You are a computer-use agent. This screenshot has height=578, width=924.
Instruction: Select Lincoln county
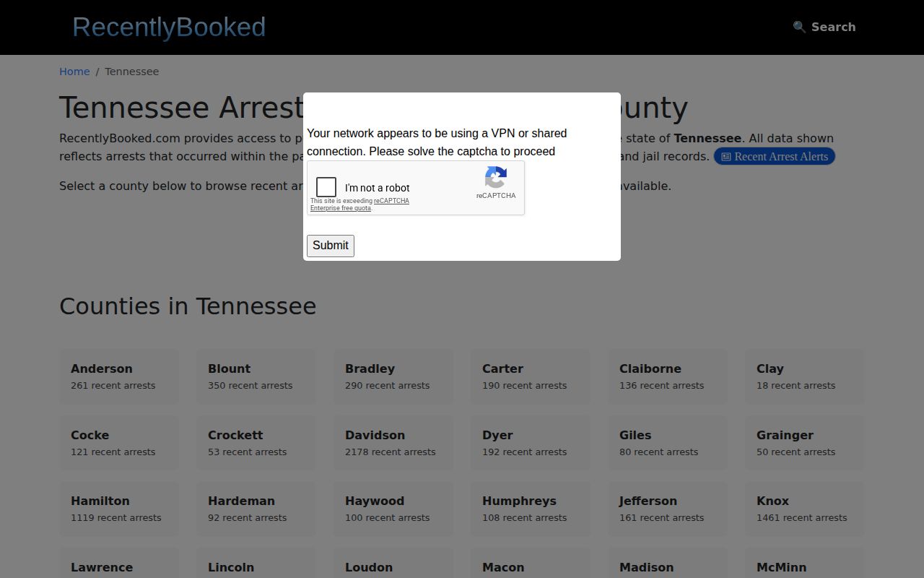point(256,564)
